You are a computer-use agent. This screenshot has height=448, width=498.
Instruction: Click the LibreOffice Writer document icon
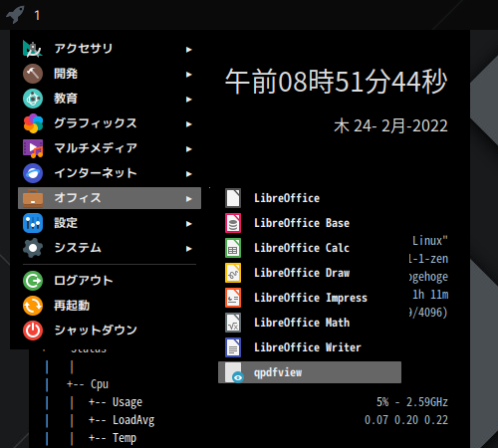[x=233, y=347]
